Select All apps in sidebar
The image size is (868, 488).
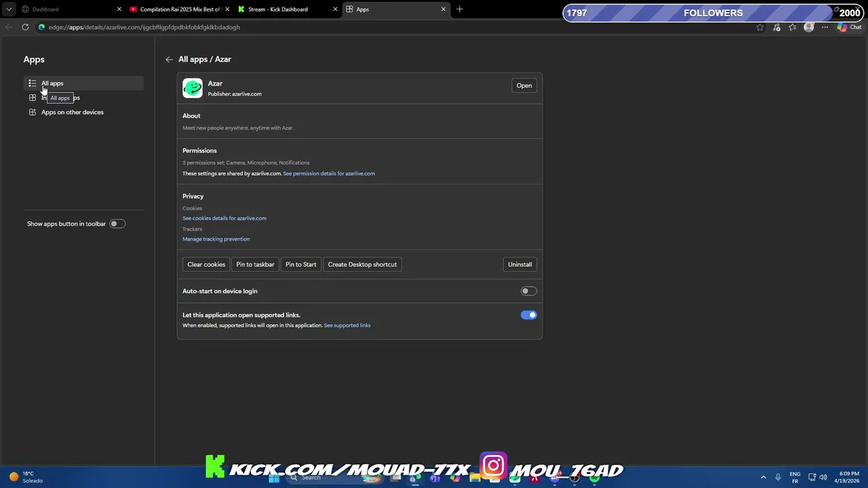[83, 83]
